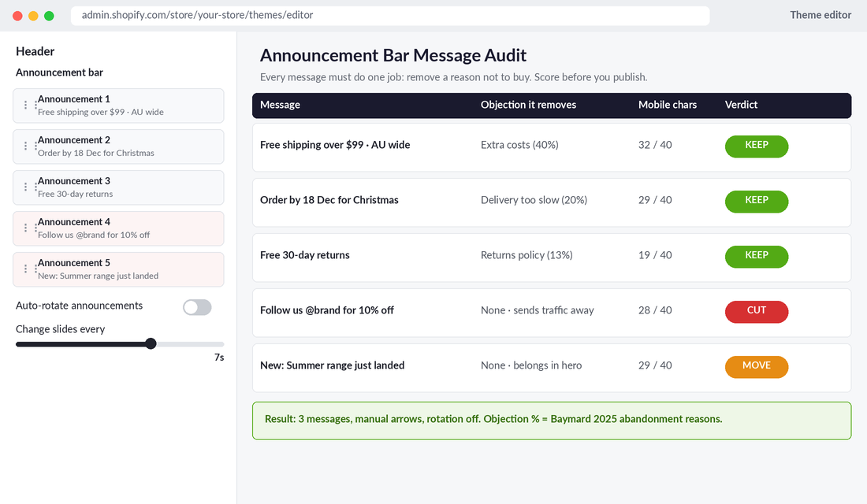Viewport: 867px width, 504px height.
Task: Select the Announcement 1 block
Action: (x=118, y=106)
